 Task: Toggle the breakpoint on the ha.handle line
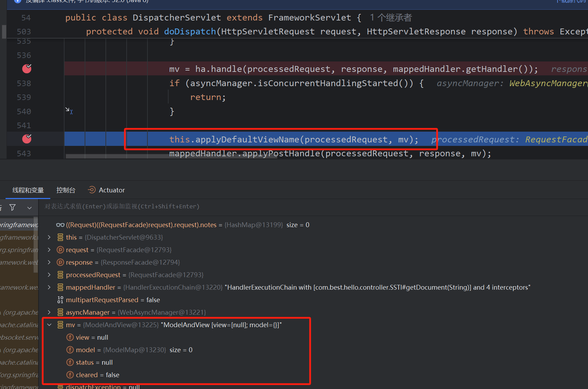pyautogui.click(x=27, y=69)
